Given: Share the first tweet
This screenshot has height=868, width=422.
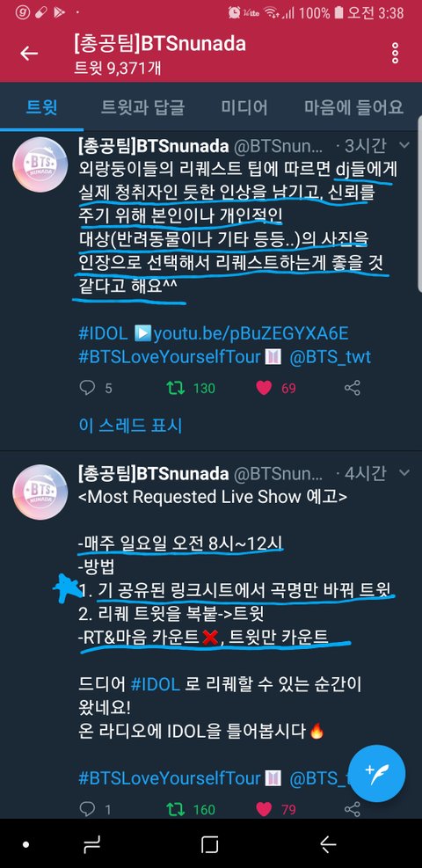Looking at the screenshot, I should [353, 388].
